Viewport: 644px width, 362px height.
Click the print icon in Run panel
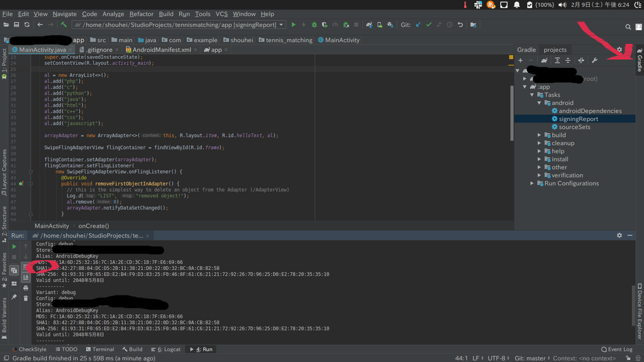click(x=25, y=288)
